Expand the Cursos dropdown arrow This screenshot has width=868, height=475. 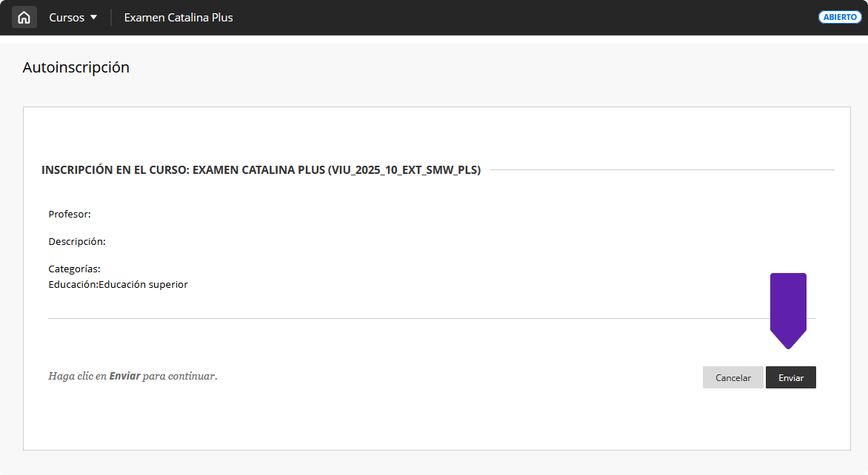click(x=93, y=18)
